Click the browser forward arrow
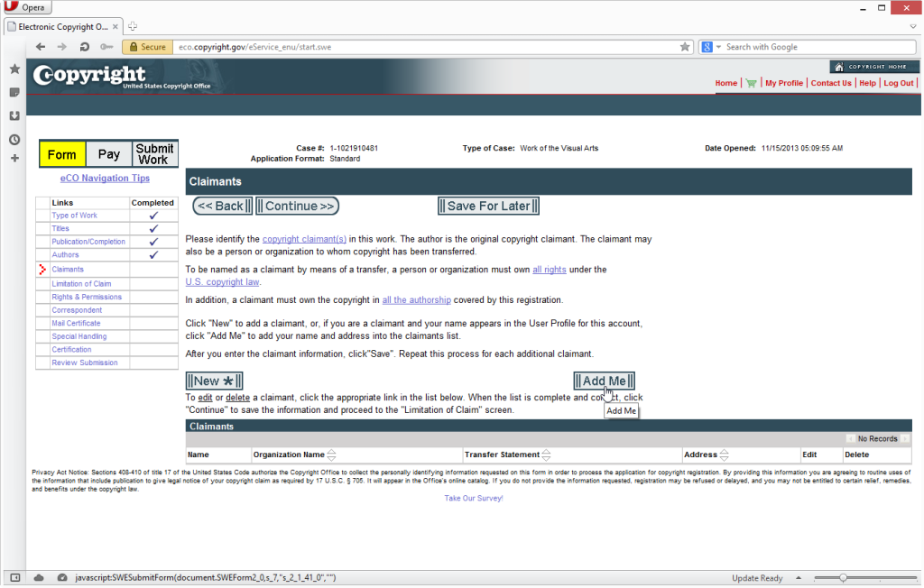Image resolution: width=924 pixels, height=588 pixels. click(62, 47)
